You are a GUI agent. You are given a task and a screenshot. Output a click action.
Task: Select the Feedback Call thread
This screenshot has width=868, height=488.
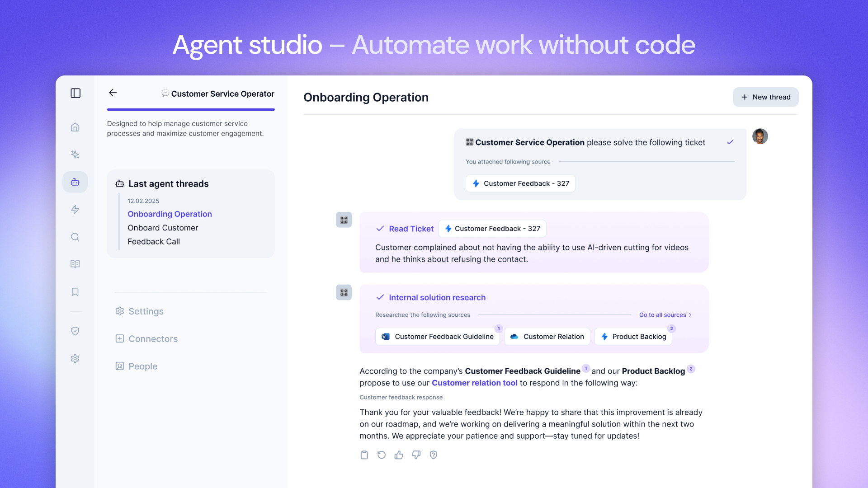[154, 242]
